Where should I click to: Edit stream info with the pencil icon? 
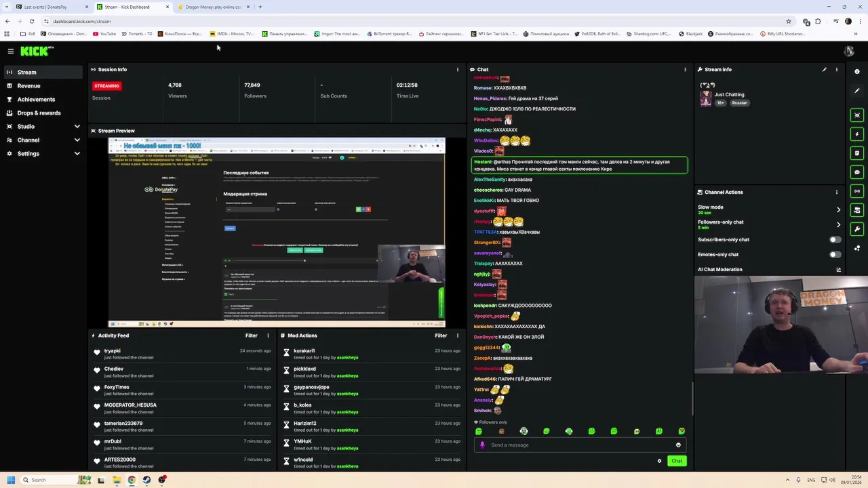[x=825, y=69]
